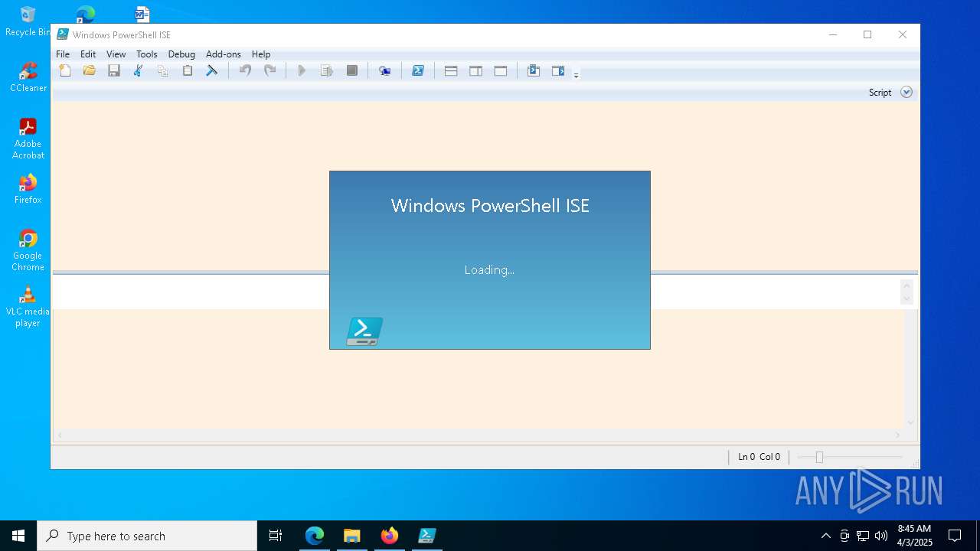
Task: Click the New Remote PowerShell Tab icon
Action: click(x=384, y=71)
